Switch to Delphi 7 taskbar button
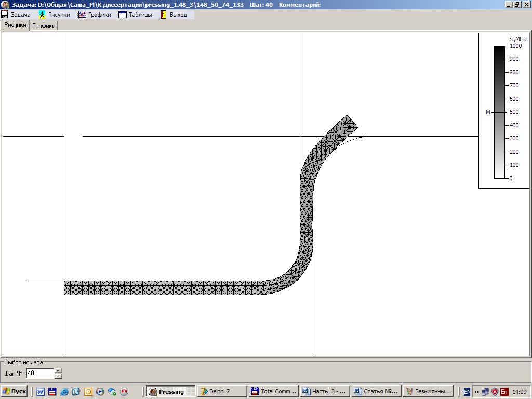Image resolution: width=532 pixels, height=399 pixels. (222, 392)
